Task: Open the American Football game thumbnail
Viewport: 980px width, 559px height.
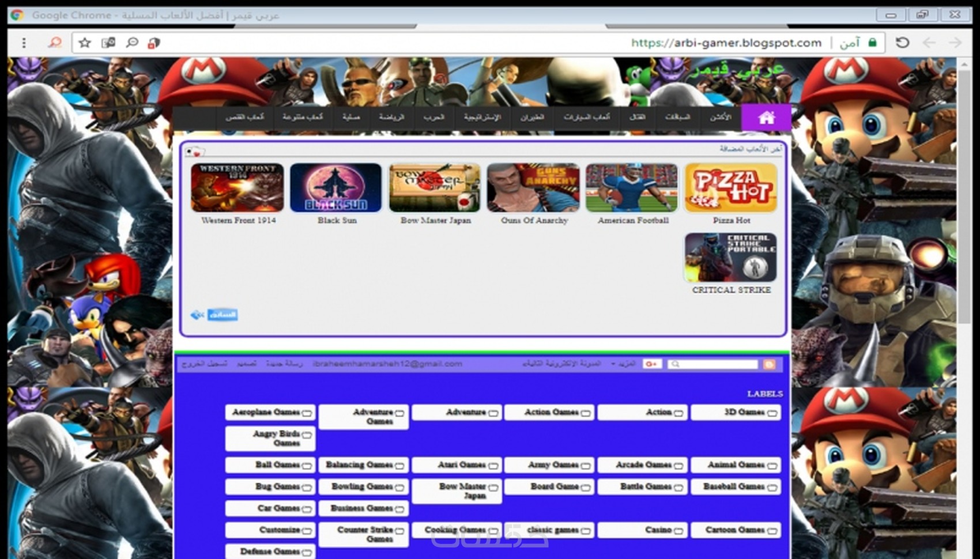Action: 632,187
